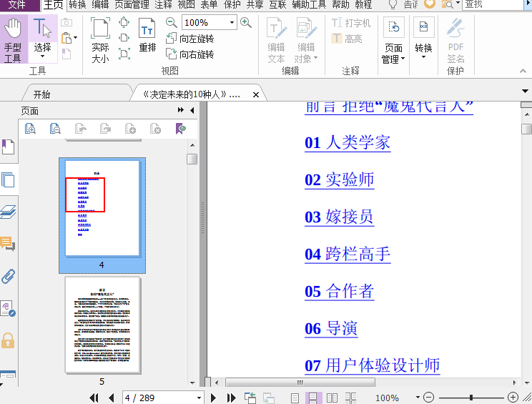Viewport: 532px width, 404px height.
Task: Open link 06 导演
Action: [331, 328]
